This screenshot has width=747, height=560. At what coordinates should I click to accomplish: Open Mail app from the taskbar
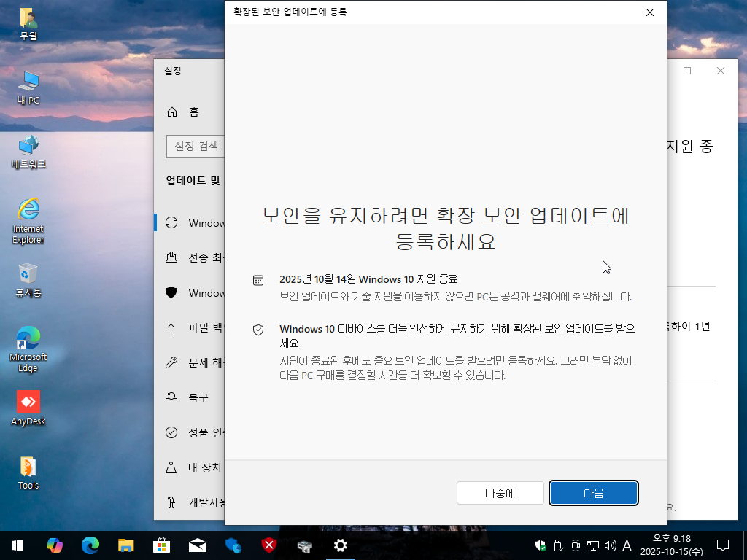tap(197, 545)
